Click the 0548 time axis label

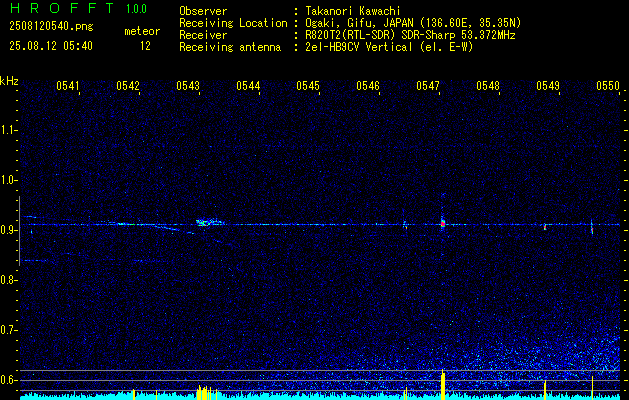(488, 86)
